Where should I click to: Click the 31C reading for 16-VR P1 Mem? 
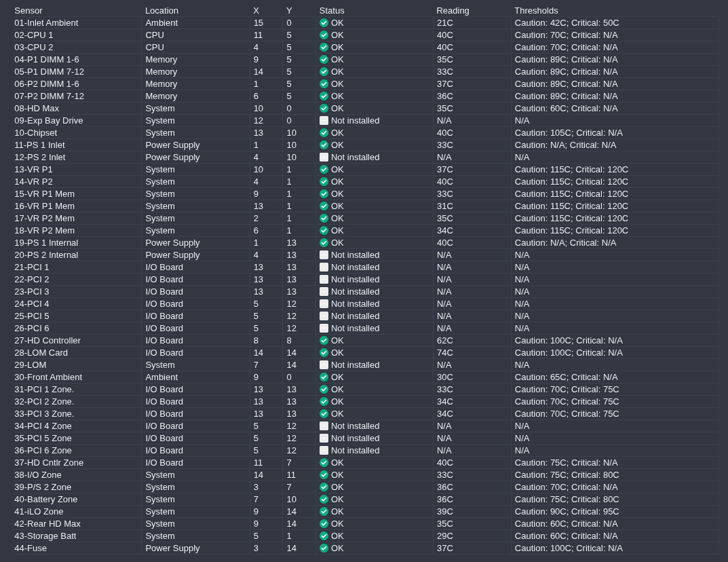(x=445, y=206)
